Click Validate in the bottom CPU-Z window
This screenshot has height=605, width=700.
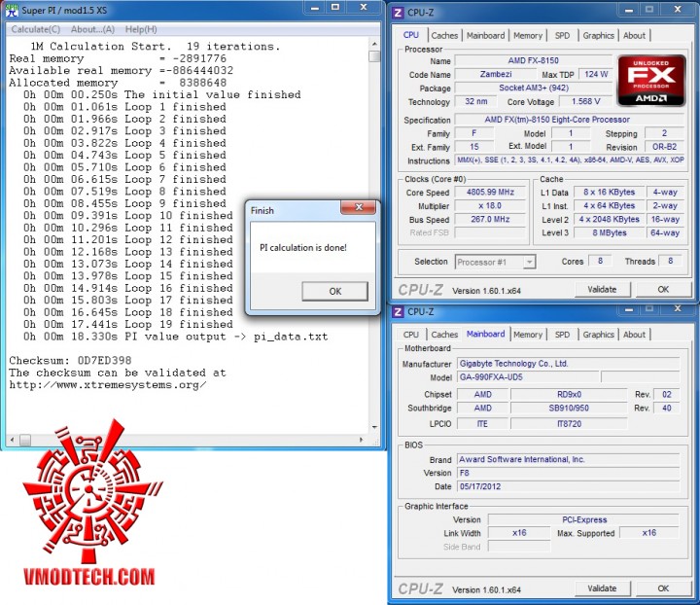(x=602, y=588)
